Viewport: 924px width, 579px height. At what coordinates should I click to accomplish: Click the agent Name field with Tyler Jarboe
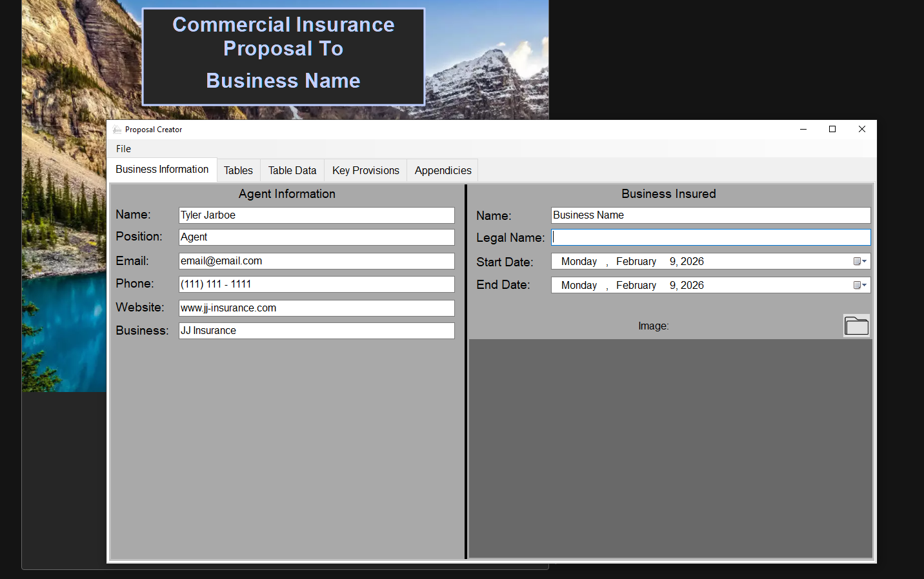pyautogui.click(x=316, y=215)
